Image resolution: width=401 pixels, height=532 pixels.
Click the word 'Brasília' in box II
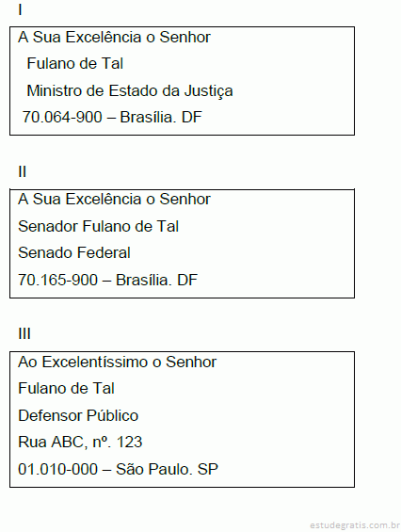pos(144,281)
